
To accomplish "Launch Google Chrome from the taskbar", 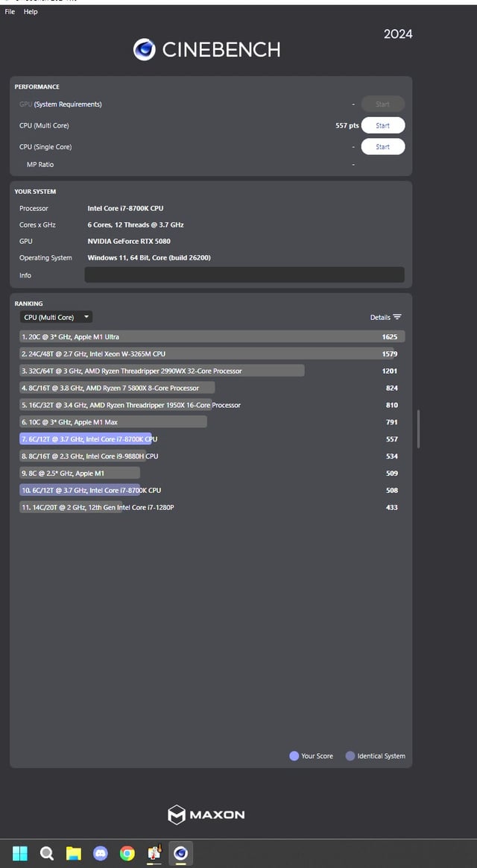I will (127, 853).
